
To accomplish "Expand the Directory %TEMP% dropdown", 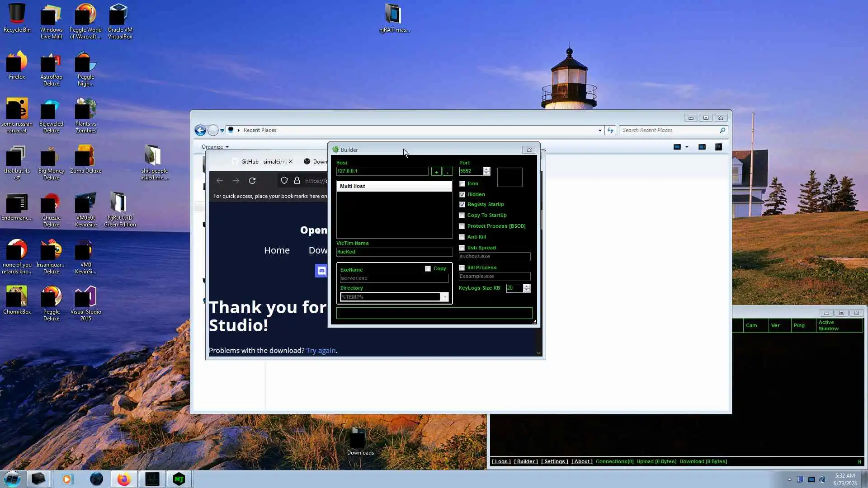I will pos(445,297).
